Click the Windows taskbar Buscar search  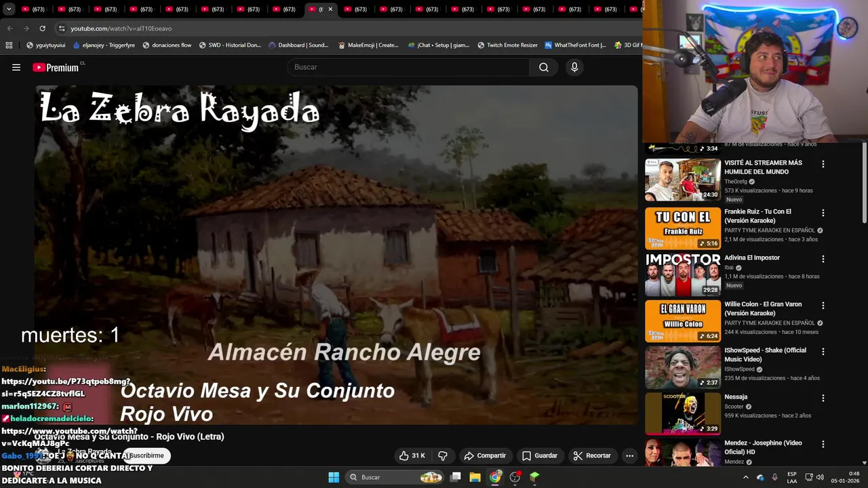395,477
